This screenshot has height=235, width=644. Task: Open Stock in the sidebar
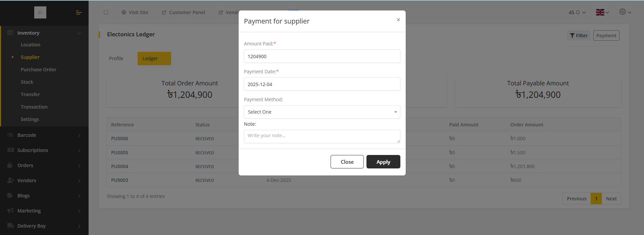[27, 82]
